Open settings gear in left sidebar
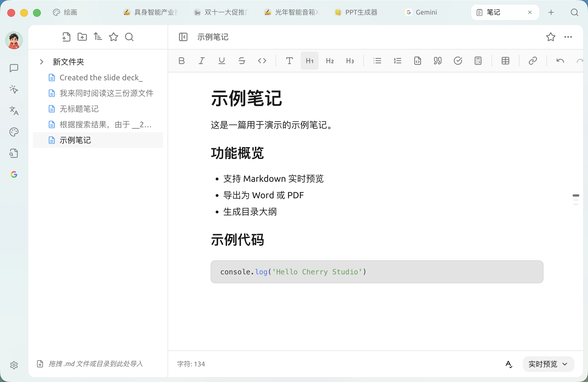The height and width of the screenshot is (382, 588). click(14, 365)
